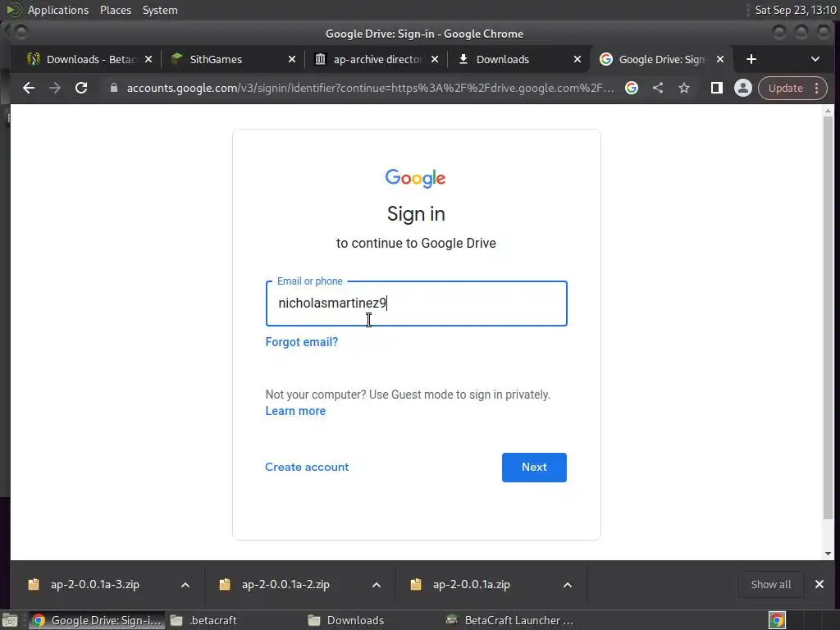Image resolution: width=840 pixels, height=630 pixels.
Task: Open Chrome's three-dot menu
Action: coord(817,88)
